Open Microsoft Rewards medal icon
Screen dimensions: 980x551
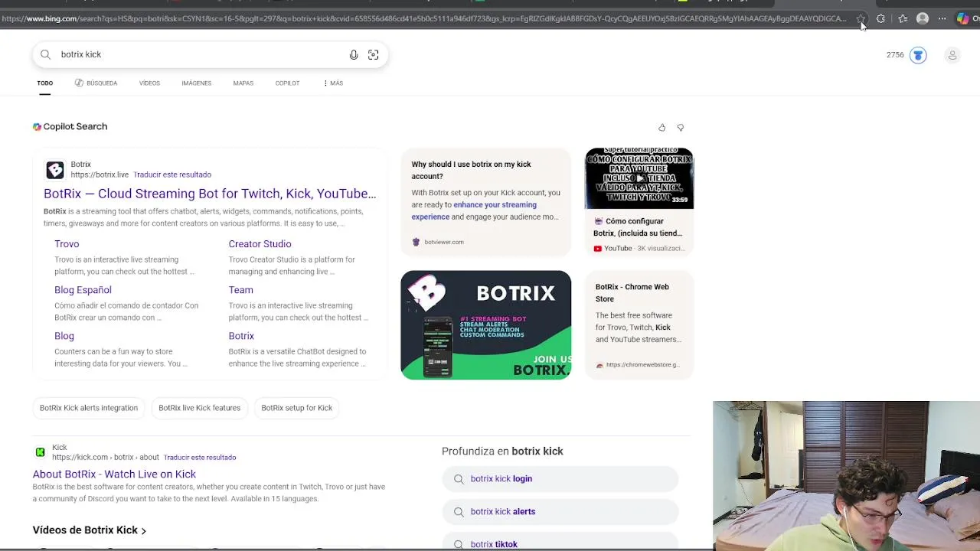coord(918,55)
